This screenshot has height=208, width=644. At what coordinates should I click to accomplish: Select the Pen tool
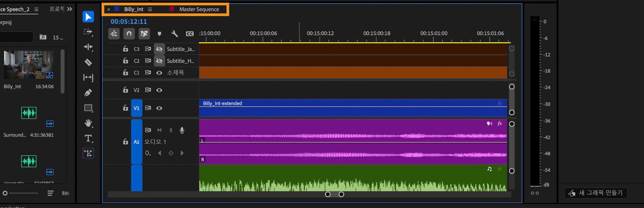88,93
